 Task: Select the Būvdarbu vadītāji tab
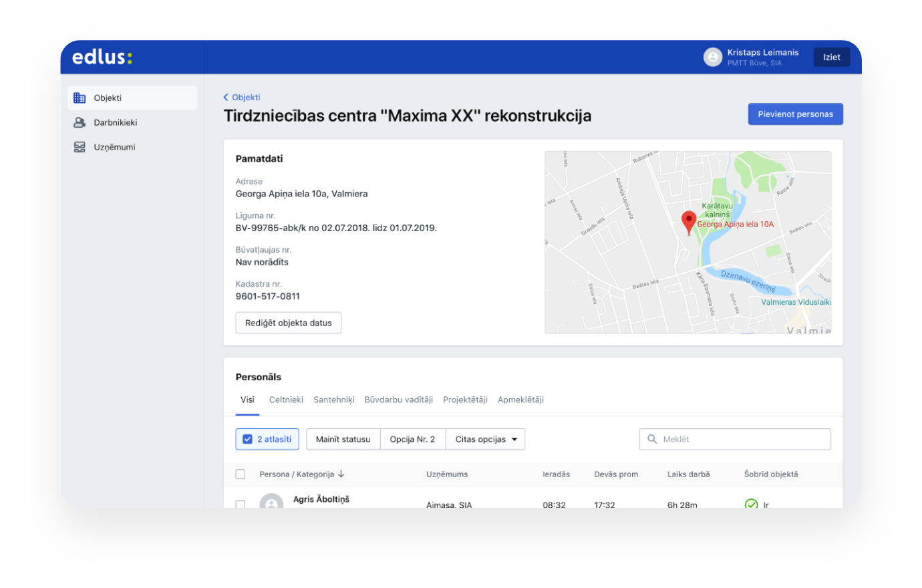click(x=399, y=400)
